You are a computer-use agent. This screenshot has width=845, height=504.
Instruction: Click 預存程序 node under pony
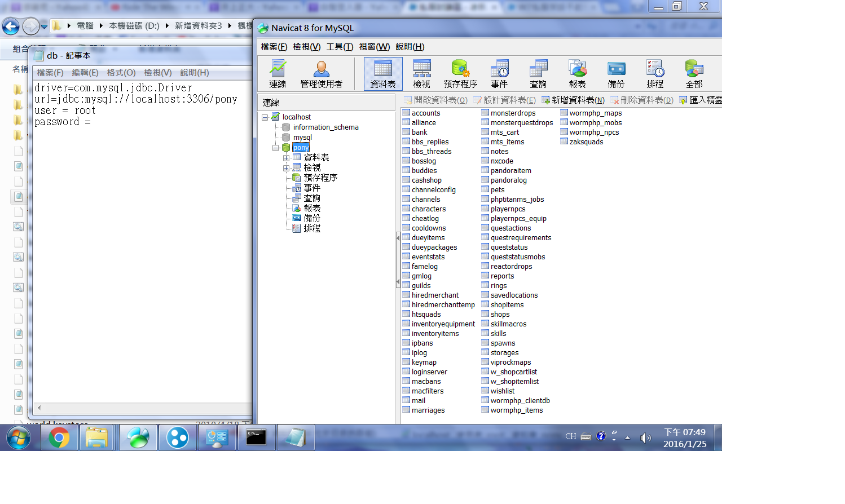point(320,178)
